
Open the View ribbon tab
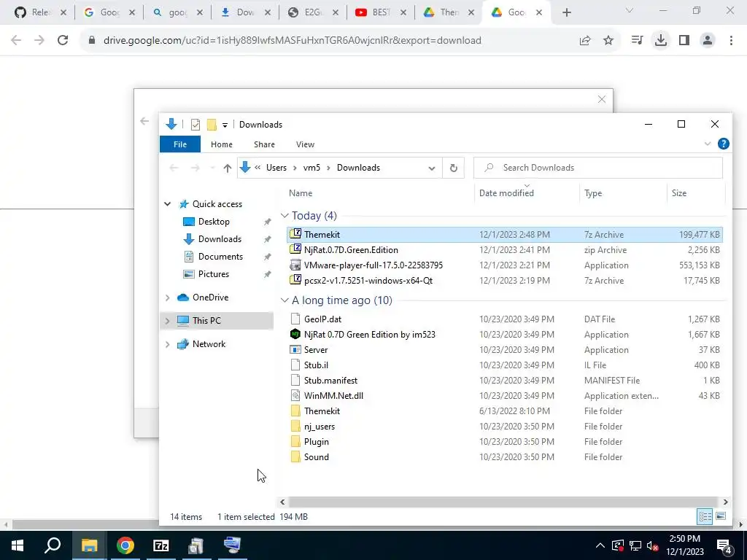coord(305,144)
